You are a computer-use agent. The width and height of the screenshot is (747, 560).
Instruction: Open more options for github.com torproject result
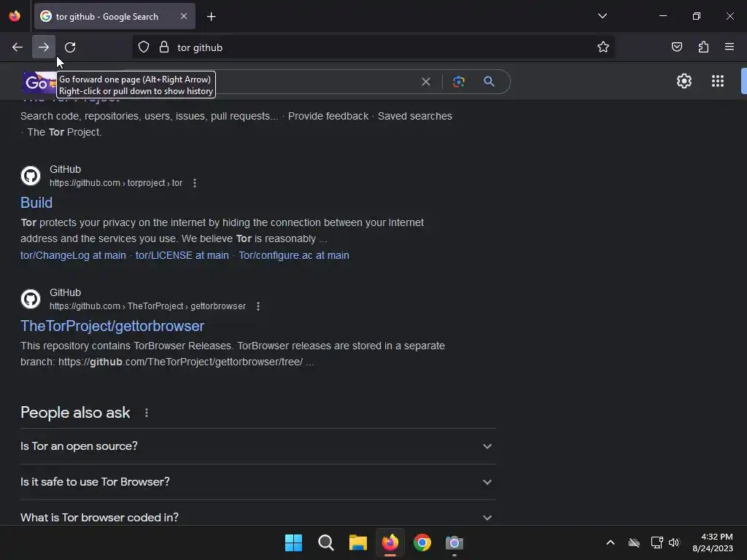click(194, 183)
